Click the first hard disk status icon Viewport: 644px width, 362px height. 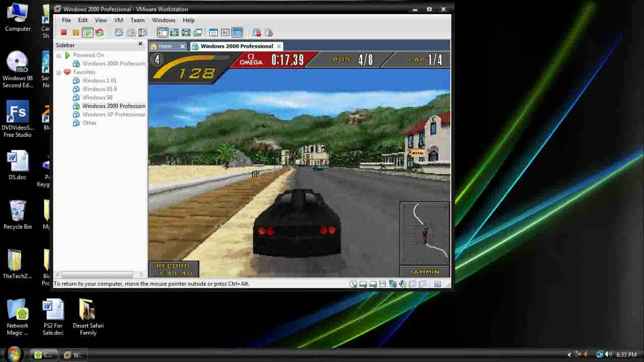click(363, 284)
